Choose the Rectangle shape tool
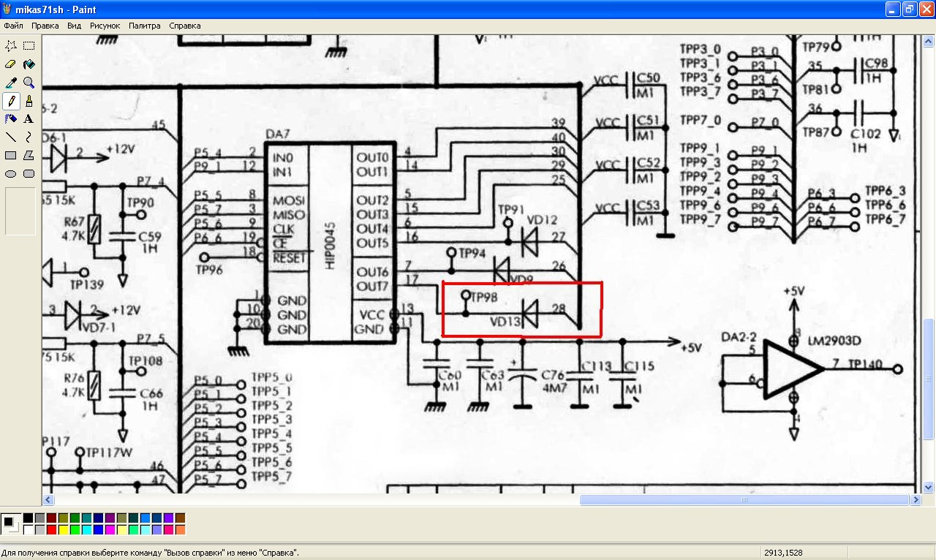This screenshot has width=936, height=560. [11, 155]
